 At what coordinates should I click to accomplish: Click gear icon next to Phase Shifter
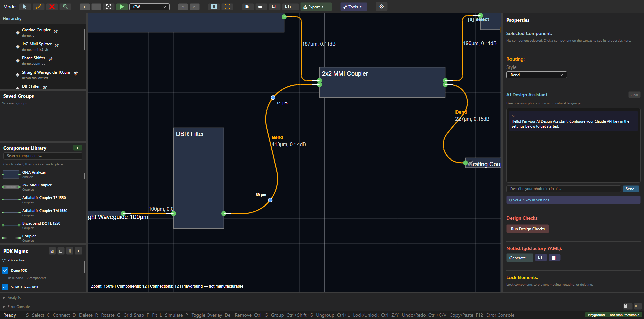[51, 59]
